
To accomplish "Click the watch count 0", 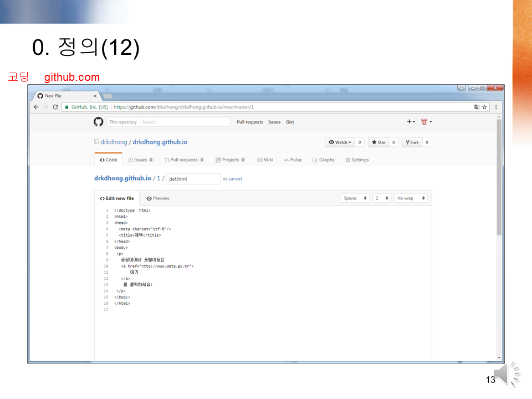I will pos(360,142).
